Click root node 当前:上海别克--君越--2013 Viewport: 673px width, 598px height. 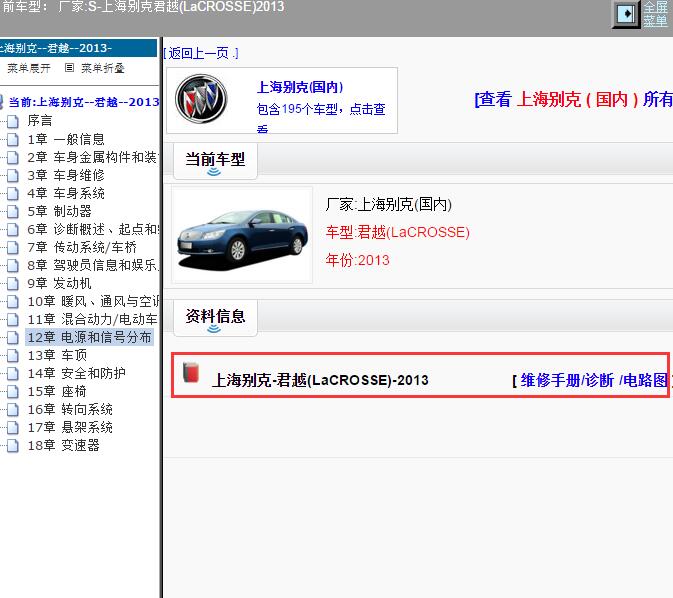pos(84,102)
